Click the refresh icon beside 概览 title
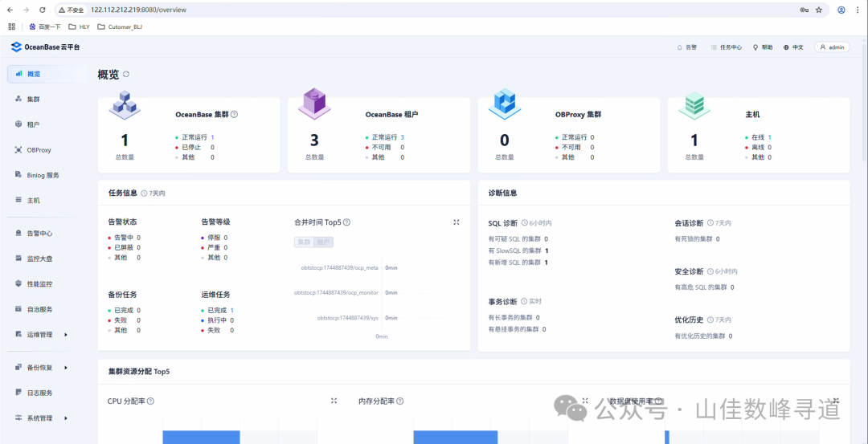This screenshot has height=444, width=868. tap(125, 74)
